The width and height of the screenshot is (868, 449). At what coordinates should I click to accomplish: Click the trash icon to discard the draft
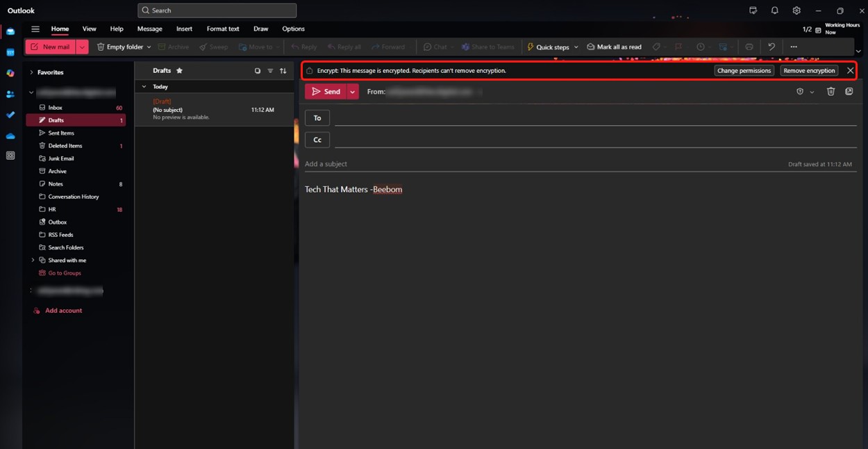tap(831, 92)
